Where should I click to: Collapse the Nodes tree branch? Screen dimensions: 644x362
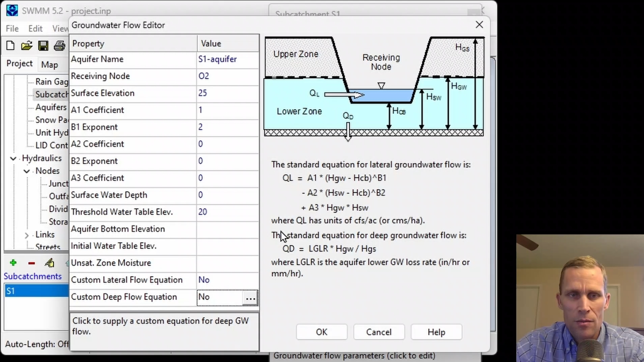pyautogui.click(x=27, y=171)
